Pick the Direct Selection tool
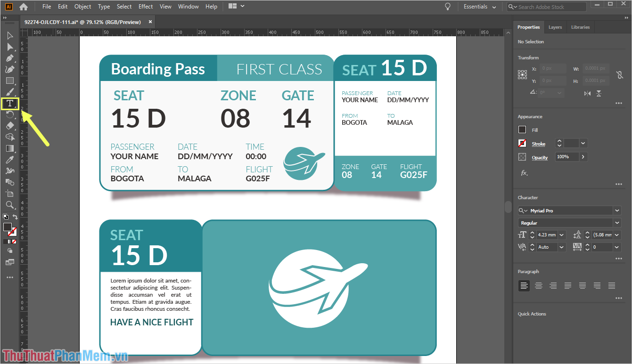Screen dimensions: 632x364 pyautogui.click(x=9, y=47)
